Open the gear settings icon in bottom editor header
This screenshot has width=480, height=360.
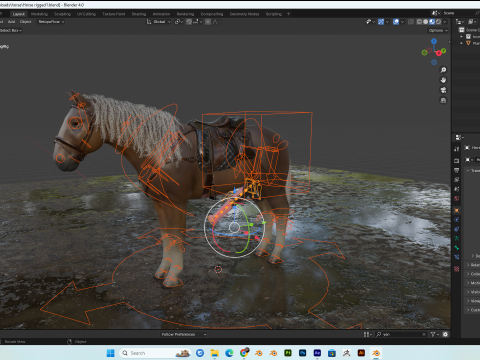pos(445,334)
